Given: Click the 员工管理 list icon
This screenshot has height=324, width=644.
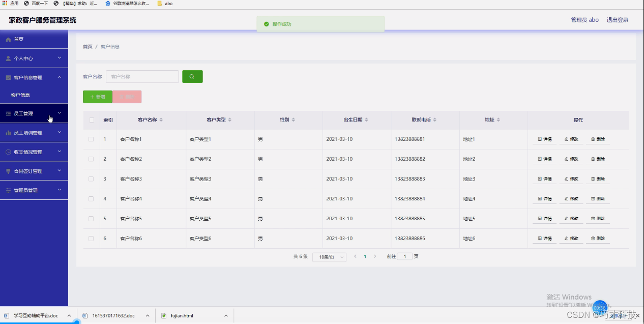Looking at the screenshot, I should pos(8,113).
